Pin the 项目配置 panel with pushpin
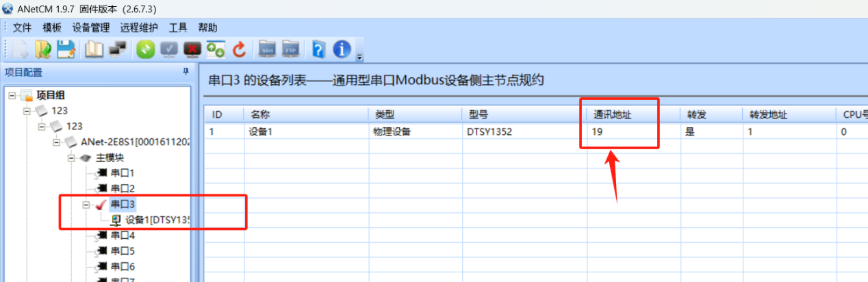Viewport: 868px width, 282px height. (x=186, y=72)
